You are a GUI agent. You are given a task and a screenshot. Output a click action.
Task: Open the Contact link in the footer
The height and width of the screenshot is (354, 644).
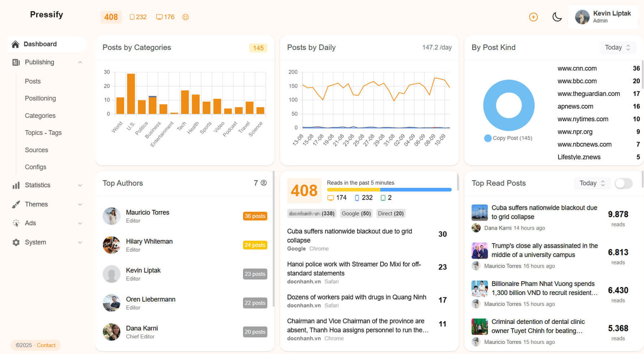point(46,345)
